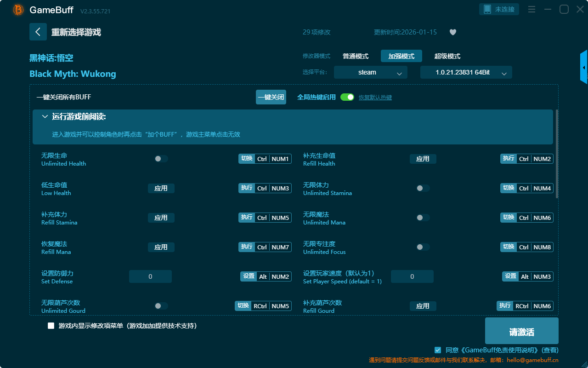
Task: Click the Black Myth: Wukong title
Action: [x=73, y=74]
